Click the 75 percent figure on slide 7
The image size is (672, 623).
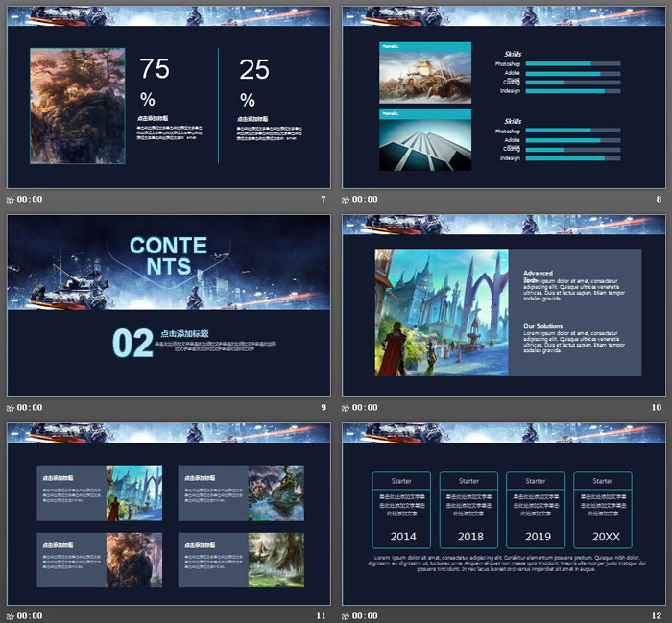[155, 82]
